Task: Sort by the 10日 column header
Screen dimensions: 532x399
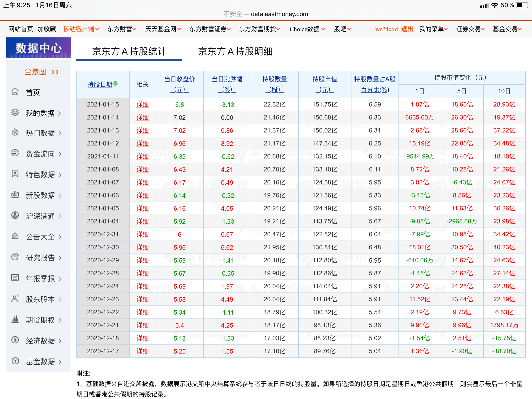Action: 504,91
